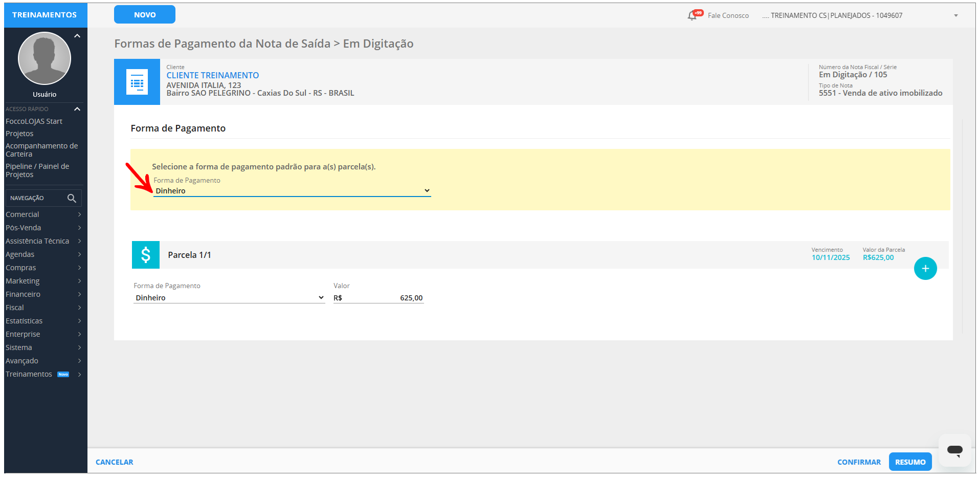Click the blue invoice document icon

pyautogui.click(x=137, y=82)
